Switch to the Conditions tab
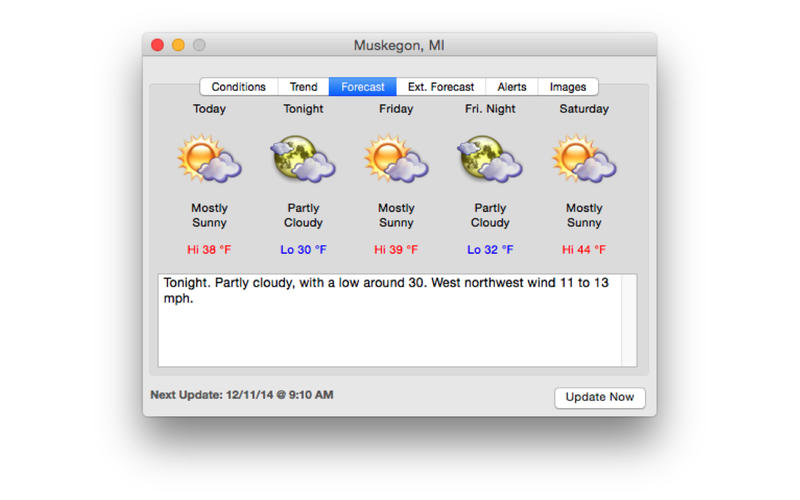Screen dimensions: 800x500 coord(238,87)
